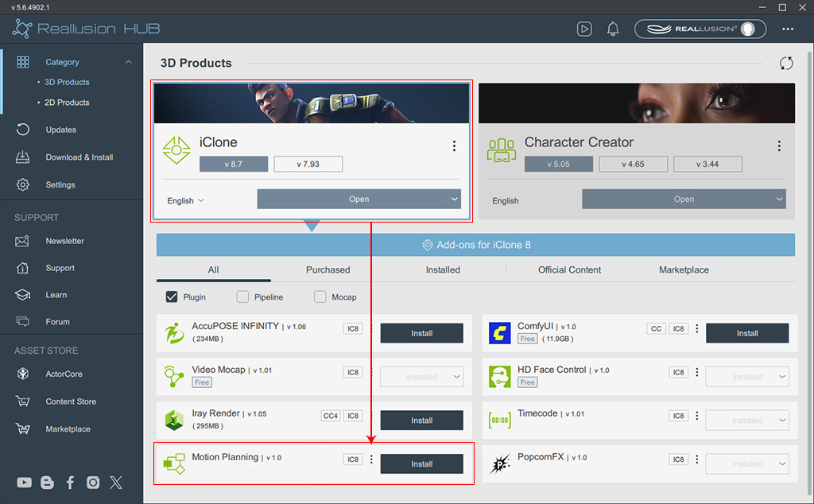The height and width of the screenshot is (504, 814).
Task: Select Character Creator version v 5.05
Action: [559, 164]
